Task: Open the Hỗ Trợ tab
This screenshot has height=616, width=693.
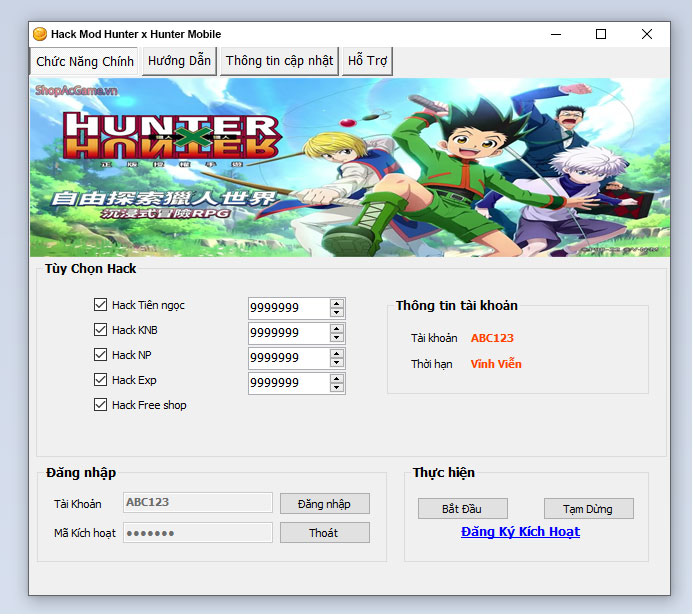Action: point(367,61)
